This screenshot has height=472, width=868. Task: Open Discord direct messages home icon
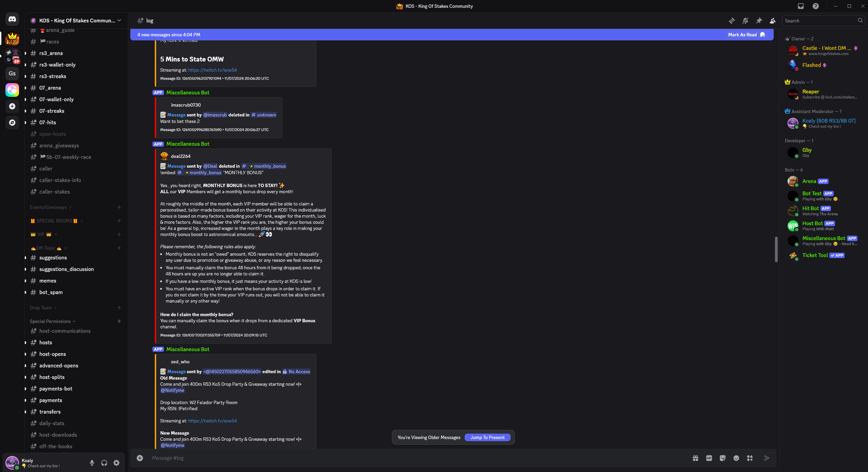pyautogui.click(x=12, y=19)
